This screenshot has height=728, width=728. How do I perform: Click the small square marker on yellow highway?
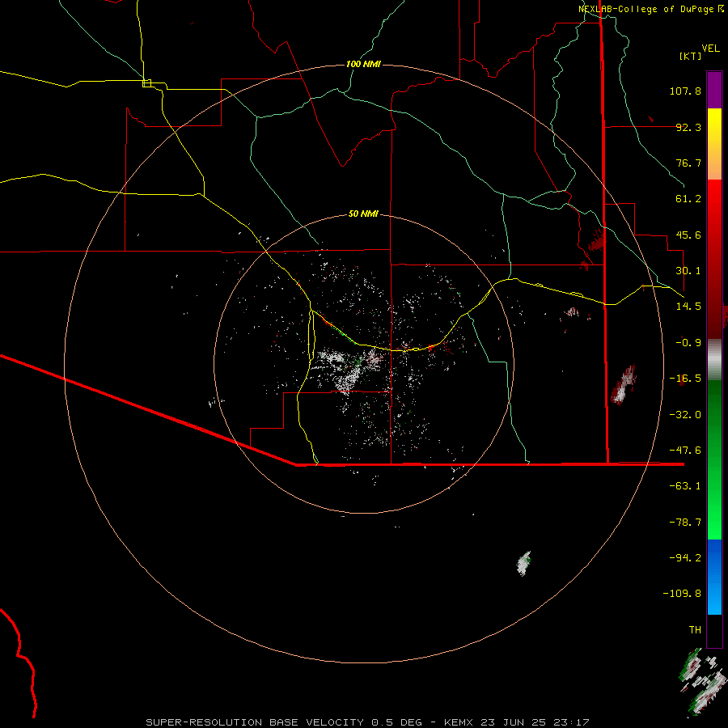pos(146,83)
